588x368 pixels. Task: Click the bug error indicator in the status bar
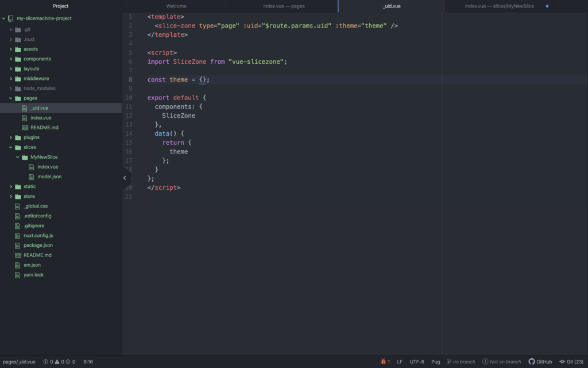pyautogui.click(x=386, y=362)
